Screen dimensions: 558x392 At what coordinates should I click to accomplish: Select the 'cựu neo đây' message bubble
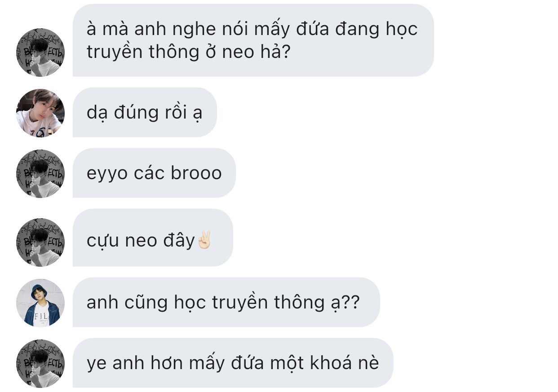point(153,238)
